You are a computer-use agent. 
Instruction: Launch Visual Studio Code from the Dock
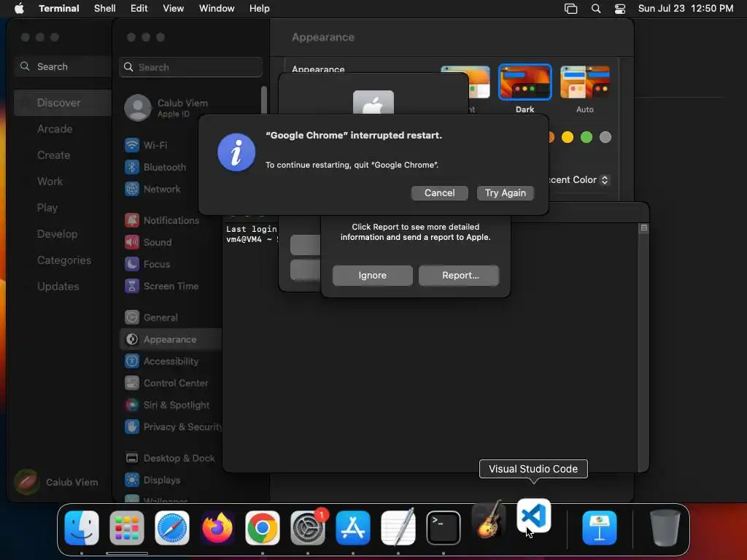tap(534, 516)
